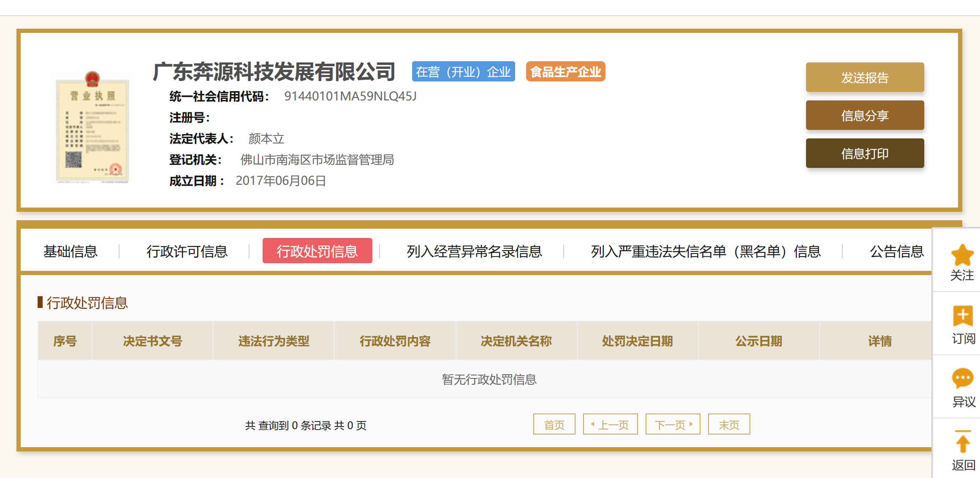Click legal representative name 颜本立

tap(266, 138)
